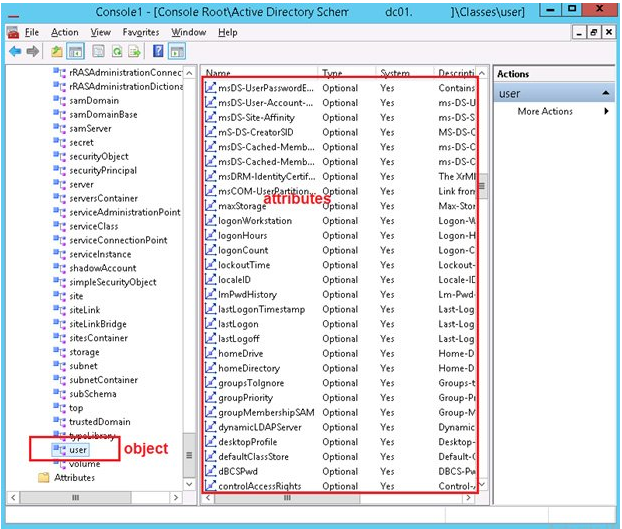The image size is (622, 529).
Task: Open the Help menu
Action: (x=228, y=32)
